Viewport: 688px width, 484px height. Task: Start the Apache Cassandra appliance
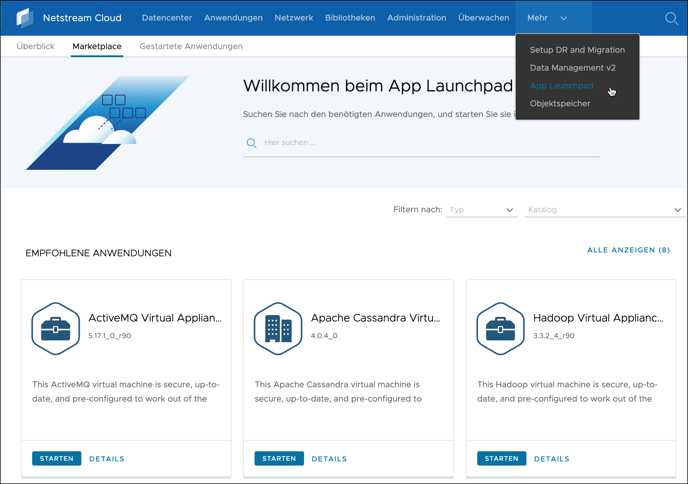pos(279,459)
